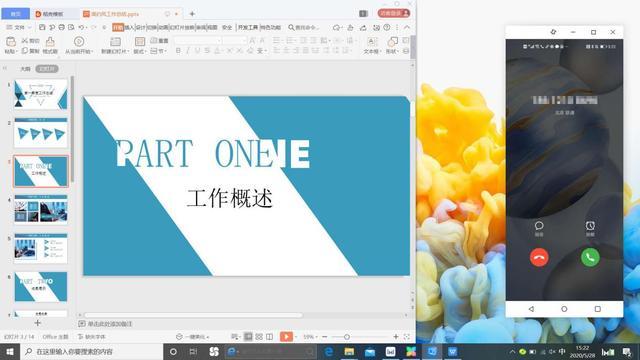Decline the call with red hang-up button

539,258
